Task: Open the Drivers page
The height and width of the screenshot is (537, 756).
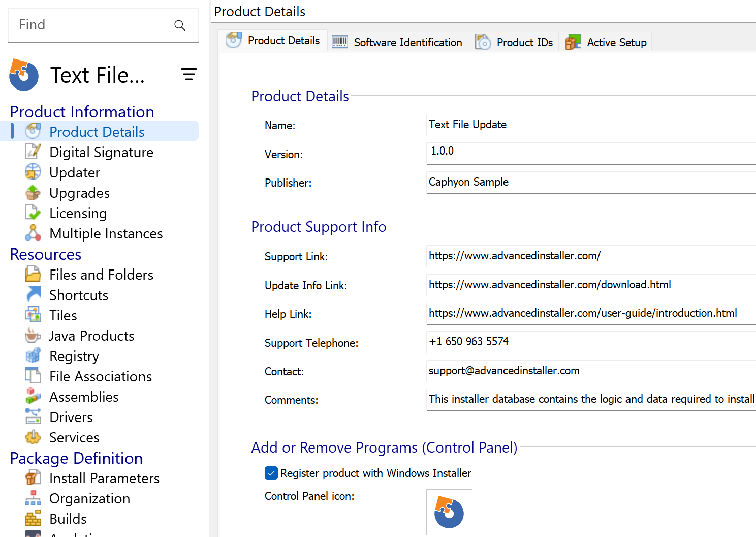Action: [x=71, y=417]
